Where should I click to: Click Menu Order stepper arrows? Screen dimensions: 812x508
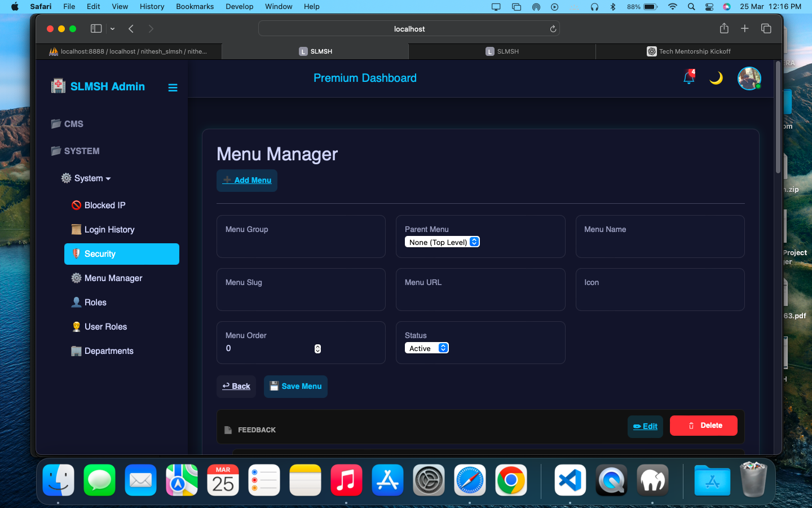(317, 349)
